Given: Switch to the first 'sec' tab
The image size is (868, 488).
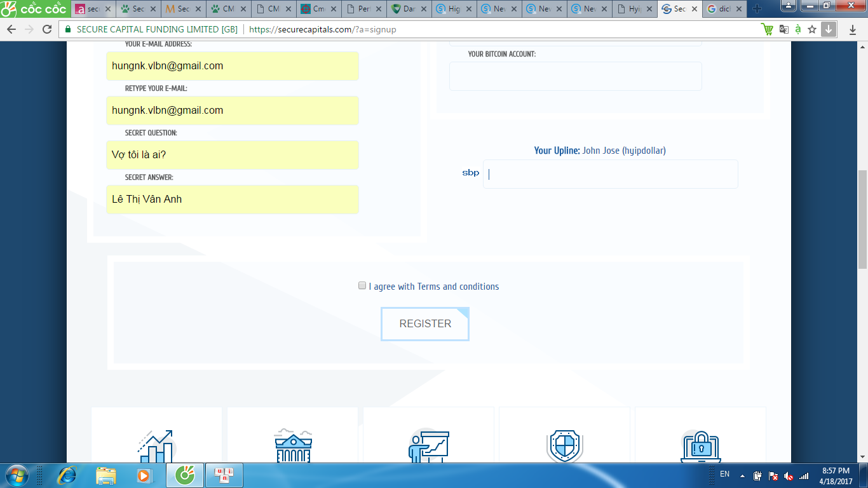Looking at the screenshot, I should [93, 9].
